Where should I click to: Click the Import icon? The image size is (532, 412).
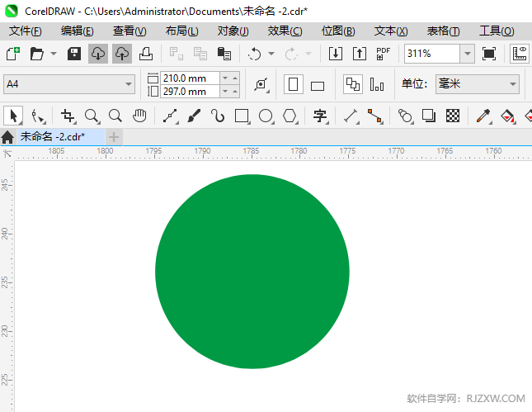[336, 54]
